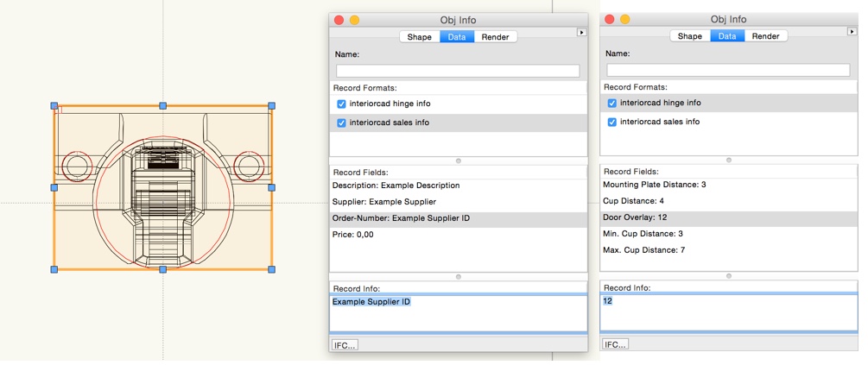Click pane divider dot below left Record Formats
868x365 pixels.
tap(459, 161)
